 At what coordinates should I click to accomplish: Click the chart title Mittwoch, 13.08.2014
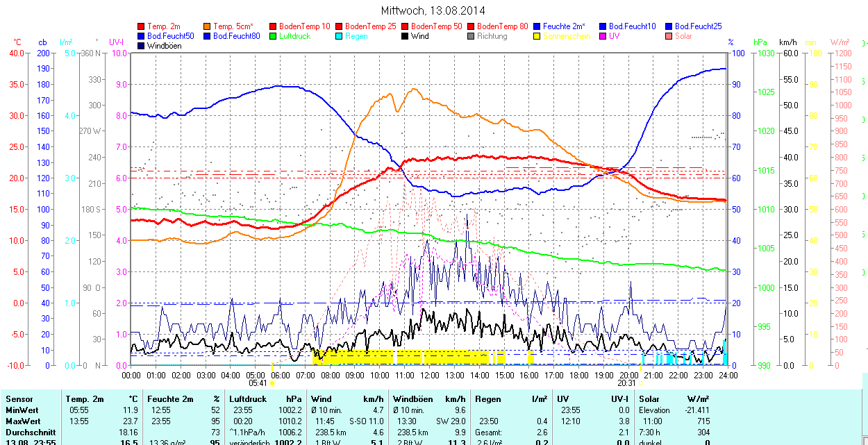coord(433,10)
